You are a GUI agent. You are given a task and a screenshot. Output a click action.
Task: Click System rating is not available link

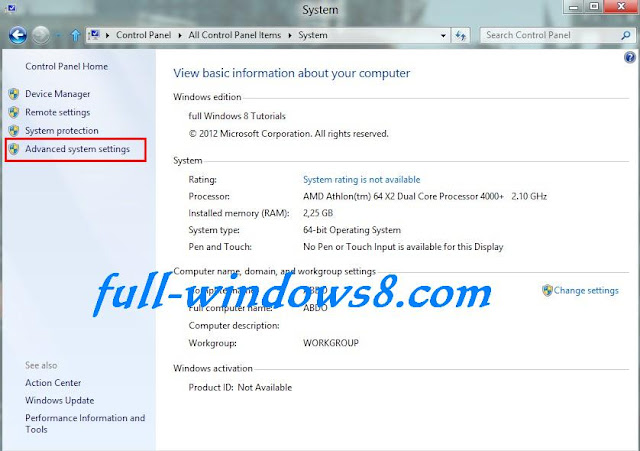(361, 180)
